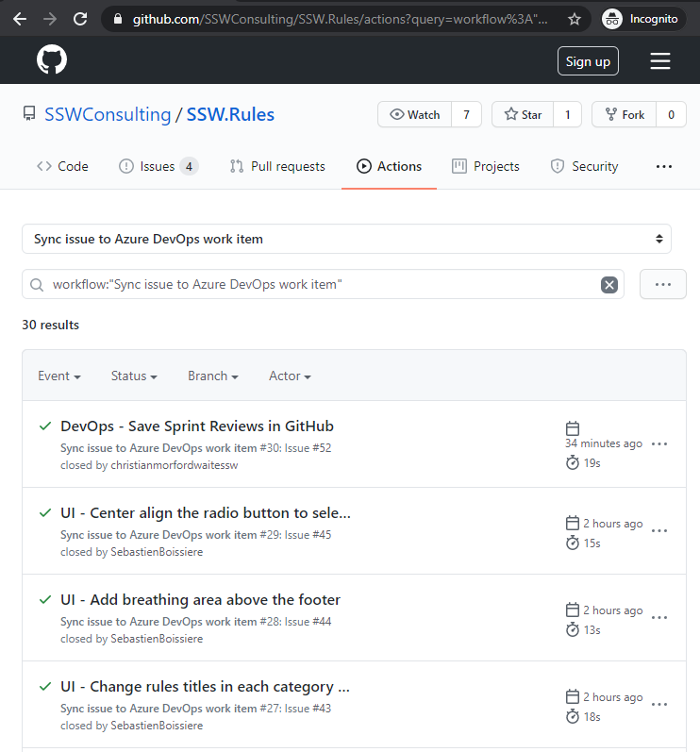The image size is (700, 752).
Task: Click the browser back arrow
Action: click(x=20, y=19)
